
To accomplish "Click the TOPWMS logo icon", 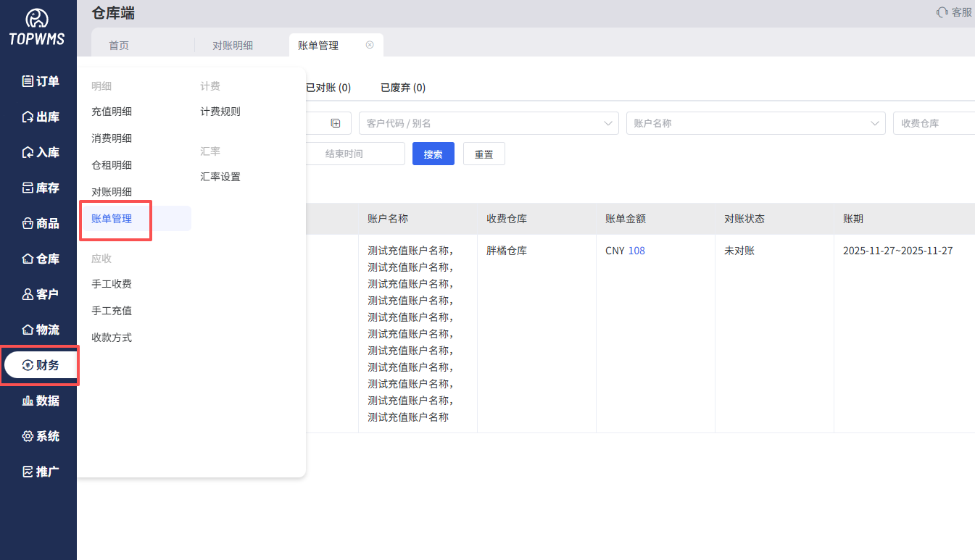I will pos(37,20).
